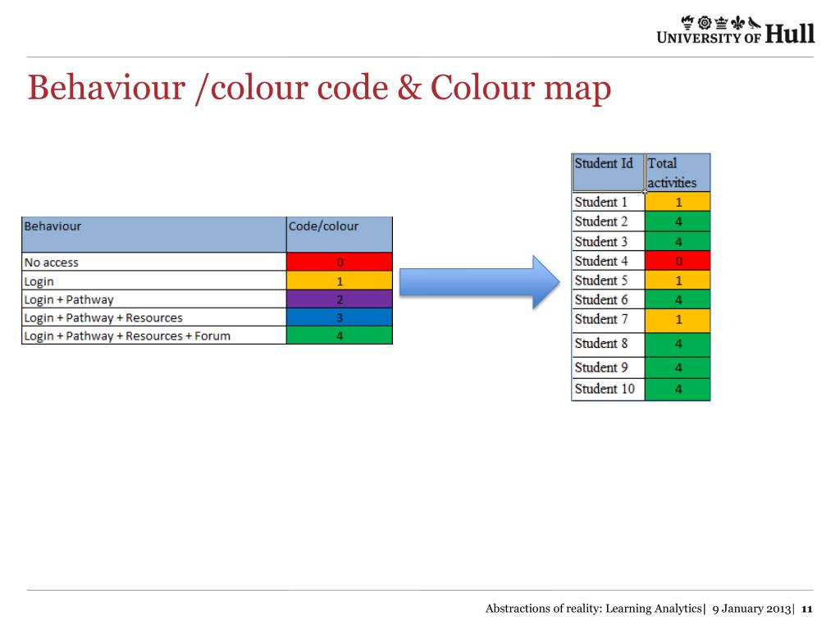Click the University of Hull logo
Screen dimensions: 840x630
736,30
